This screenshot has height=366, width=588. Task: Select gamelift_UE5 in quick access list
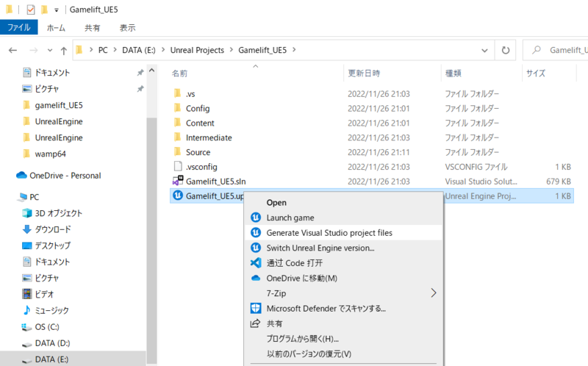[x=59, y=105]
